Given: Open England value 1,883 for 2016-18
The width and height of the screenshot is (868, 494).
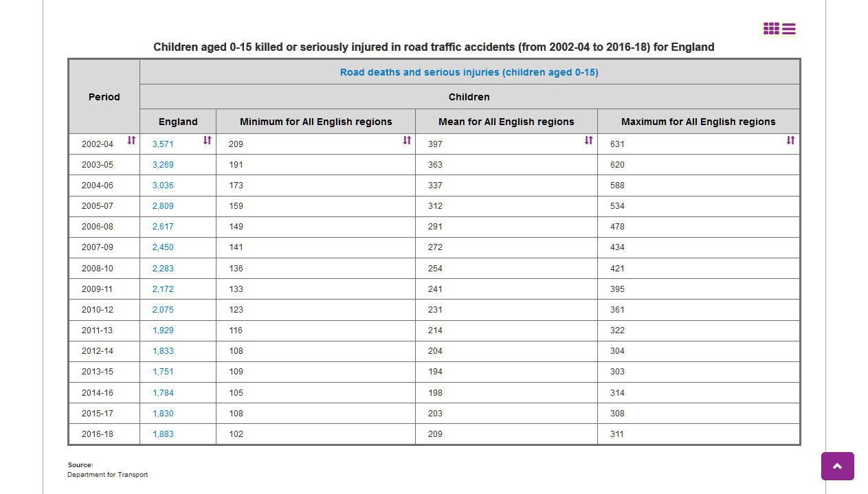Looking at the screenshot, I should click(163, 434).
